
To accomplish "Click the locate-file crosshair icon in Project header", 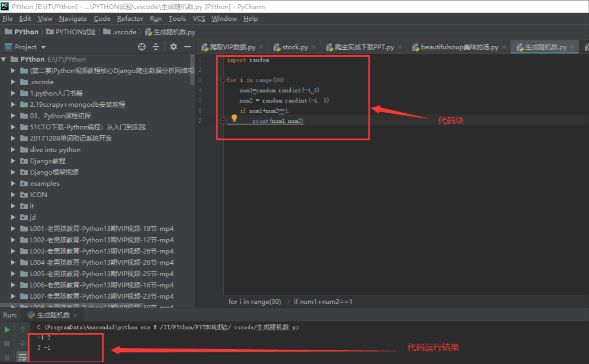I will pyautogui.click(x=142, y=47).
